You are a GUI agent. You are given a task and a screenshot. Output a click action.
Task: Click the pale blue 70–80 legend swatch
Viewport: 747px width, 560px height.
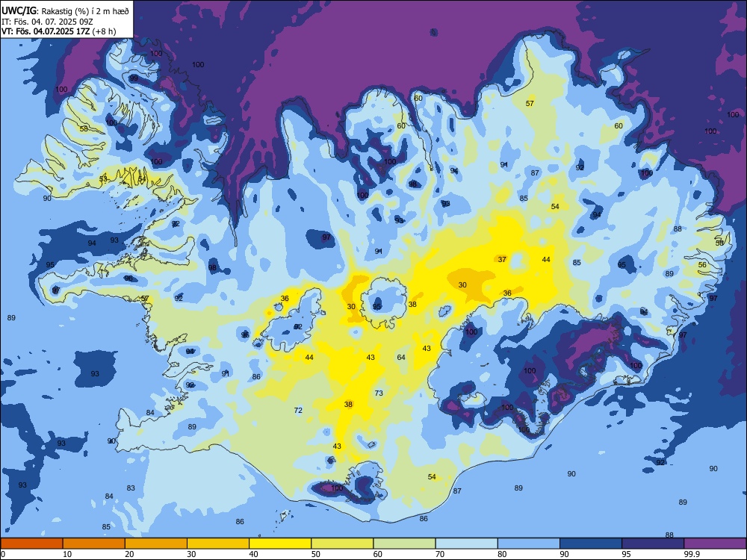(x=467, y=544)
